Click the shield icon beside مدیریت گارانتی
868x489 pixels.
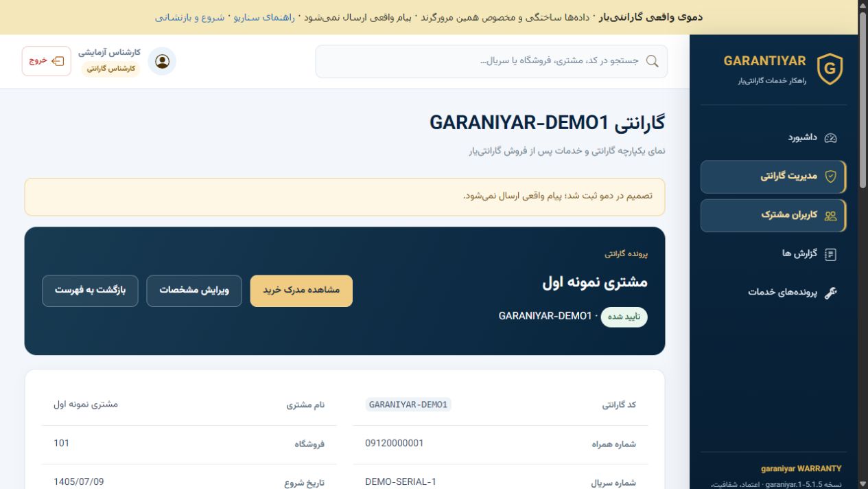pos(830,177)
